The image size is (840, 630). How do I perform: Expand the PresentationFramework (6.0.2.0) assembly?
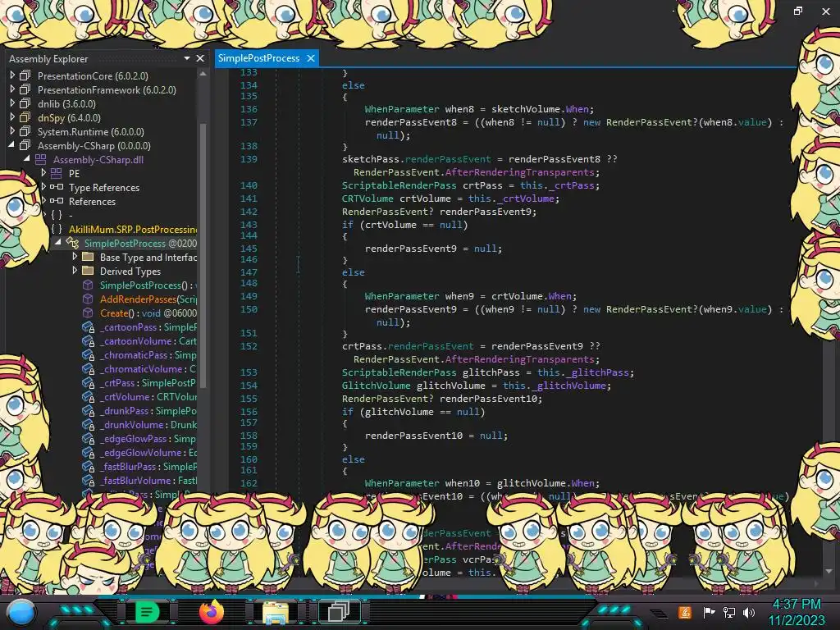pos(12,89)
